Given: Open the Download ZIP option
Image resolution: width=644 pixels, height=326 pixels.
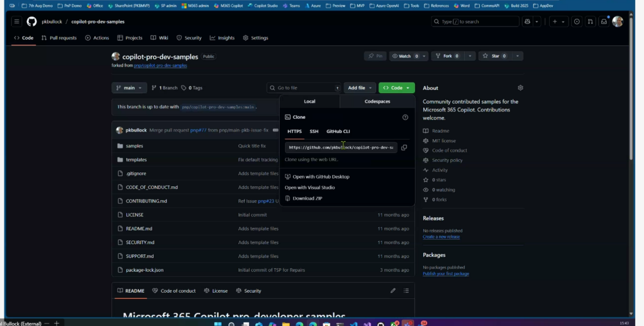Looking at the screenshot, I should tap(303, 198).
